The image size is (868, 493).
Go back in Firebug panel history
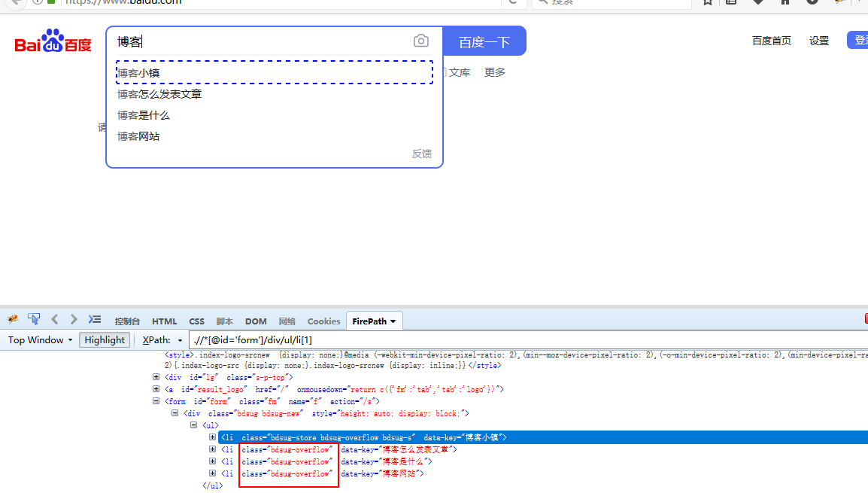[54, 319]
